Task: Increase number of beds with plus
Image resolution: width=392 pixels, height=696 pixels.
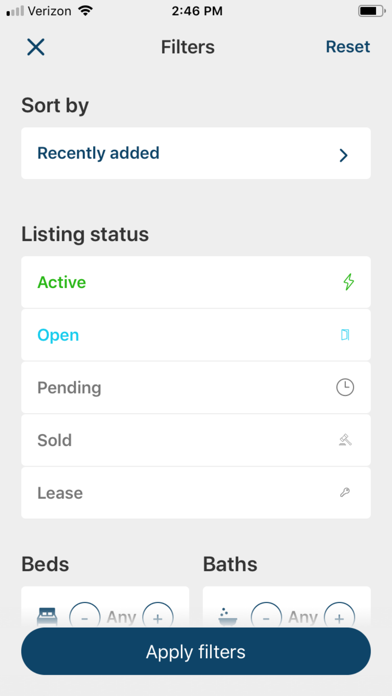Action: point(158,617)
